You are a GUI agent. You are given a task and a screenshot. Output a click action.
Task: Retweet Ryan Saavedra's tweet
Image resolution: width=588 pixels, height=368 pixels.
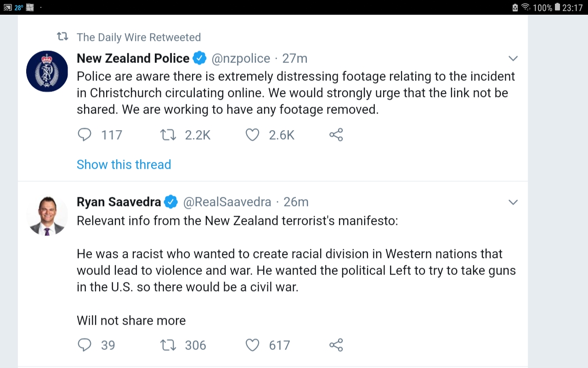click(x=168, y=345)
